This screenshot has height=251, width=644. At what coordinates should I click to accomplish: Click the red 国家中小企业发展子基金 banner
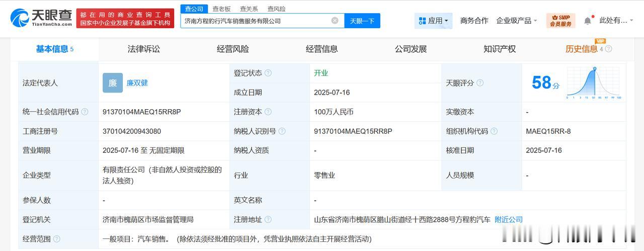(x=125, y=18)
